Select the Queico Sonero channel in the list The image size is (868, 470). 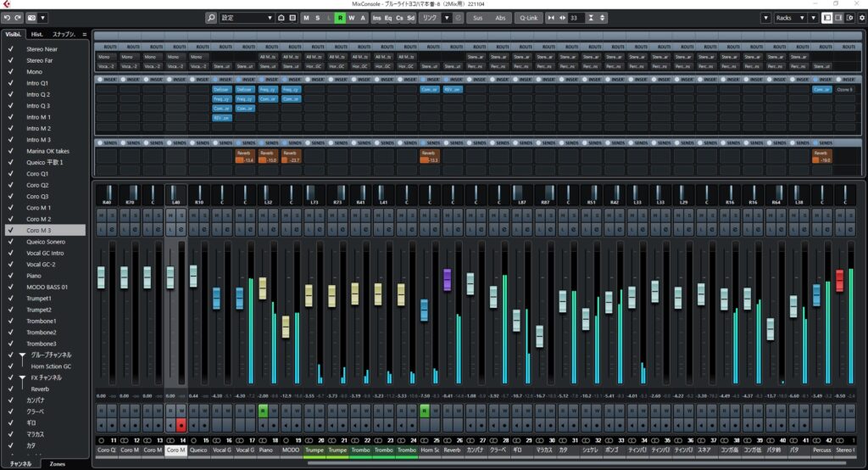click(x=47, y=242)
